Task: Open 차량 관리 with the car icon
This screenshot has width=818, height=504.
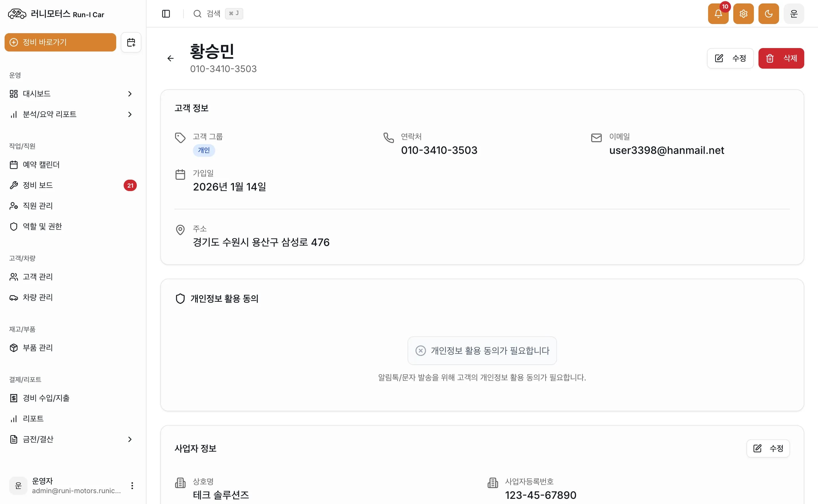Action: click(37, 297)
